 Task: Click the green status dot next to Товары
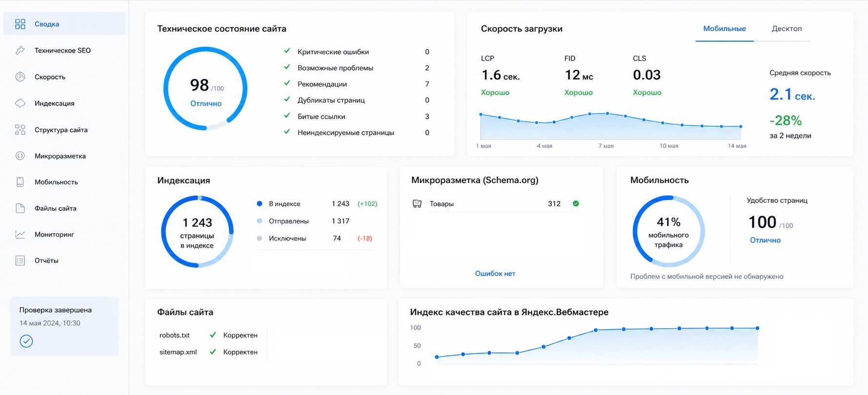pos(576,203)
